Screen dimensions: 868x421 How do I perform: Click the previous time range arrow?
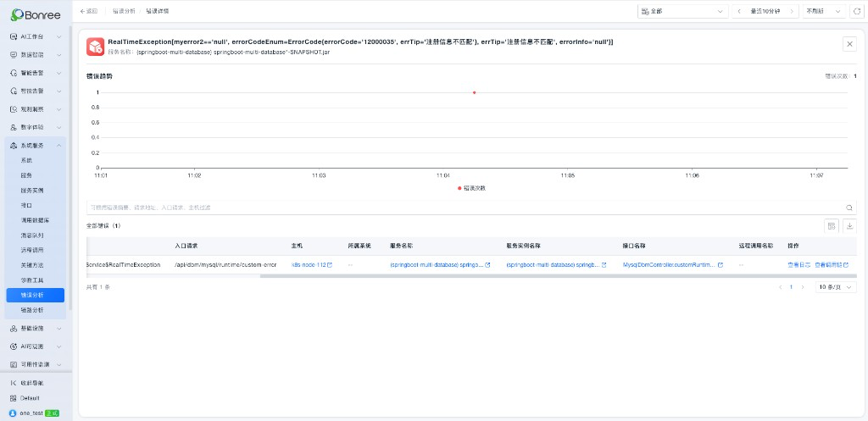[739, 11]
